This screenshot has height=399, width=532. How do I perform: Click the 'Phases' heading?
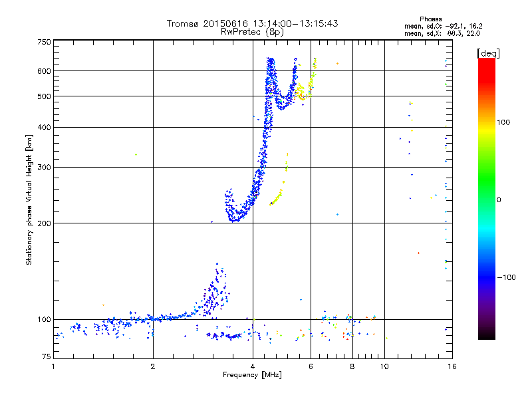click(430, 19)
